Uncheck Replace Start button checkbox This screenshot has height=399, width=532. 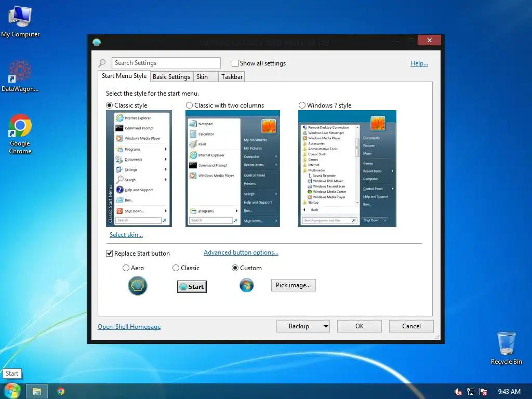tap(109, 254)
